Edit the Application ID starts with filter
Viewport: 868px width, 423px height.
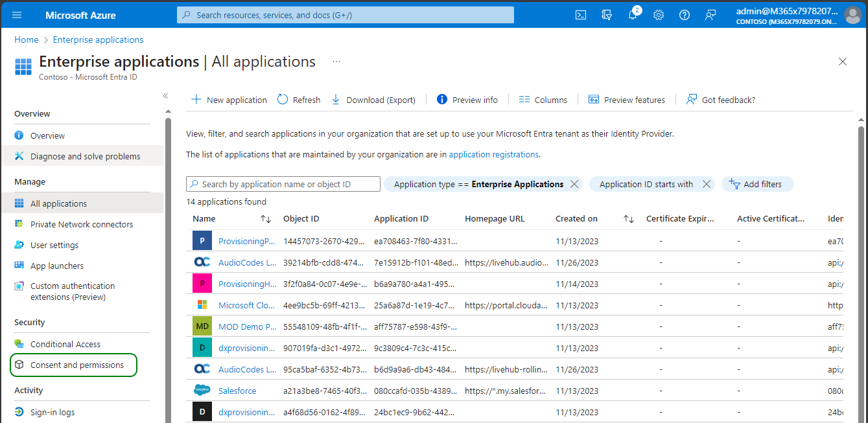tap(646, 184)
